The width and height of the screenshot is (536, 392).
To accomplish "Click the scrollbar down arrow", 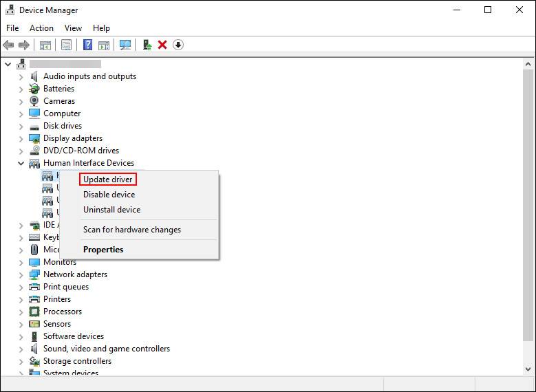I will coord(528,369).
